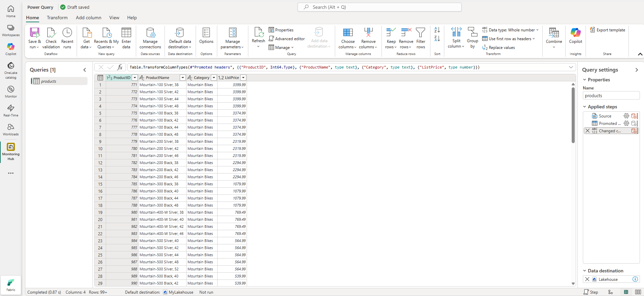Image resolution: width=644 pixels, height=296 pixels.
Task: Click the Save & run icon
Action: coord(34,33)
